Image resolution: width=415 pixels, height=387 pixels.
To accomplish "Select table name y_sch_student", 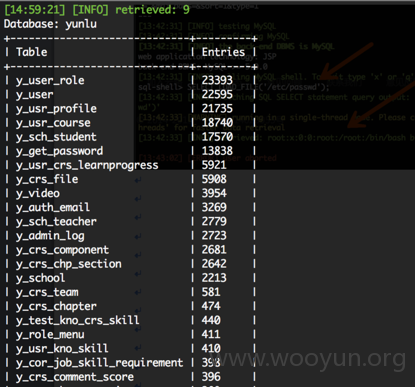I will [x=56, y=137].
